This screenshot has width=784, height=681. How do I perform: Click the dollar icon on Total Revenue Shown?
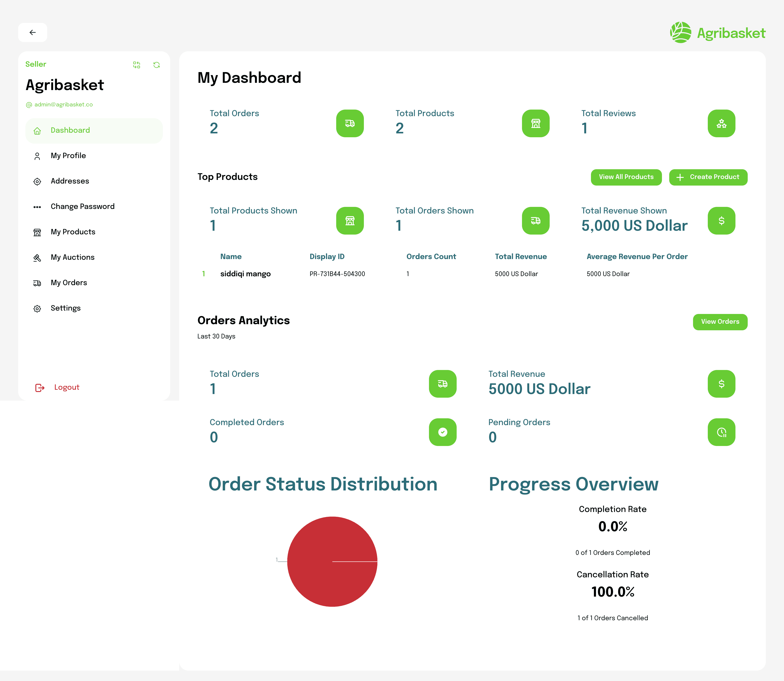click(721, 220)
